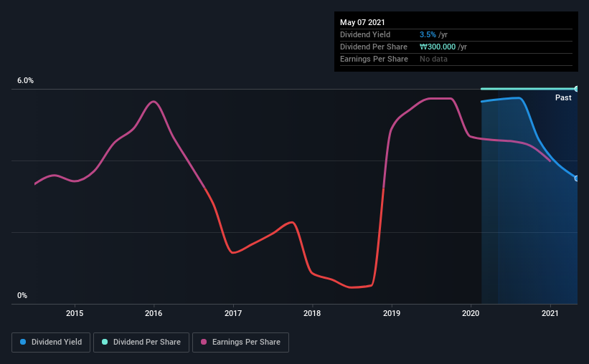The height and width of the screenshot is (364, 589).
Task: Click the 2018 x-axis label
Action: point(312,313)
